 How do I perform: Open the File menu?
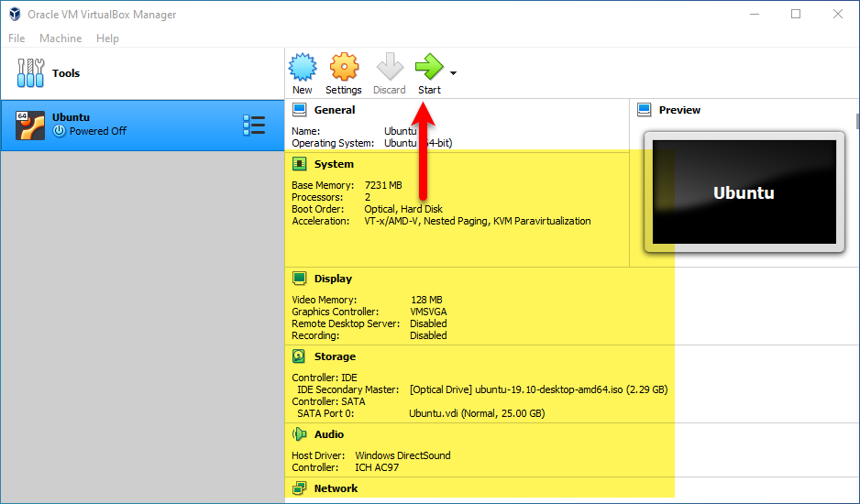17,38
